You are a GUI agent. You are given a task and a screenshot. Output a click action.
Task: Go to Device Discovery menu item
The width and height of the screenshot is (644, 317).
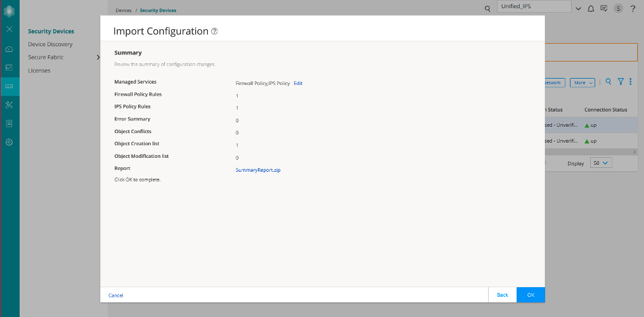(x=50, y=44)
